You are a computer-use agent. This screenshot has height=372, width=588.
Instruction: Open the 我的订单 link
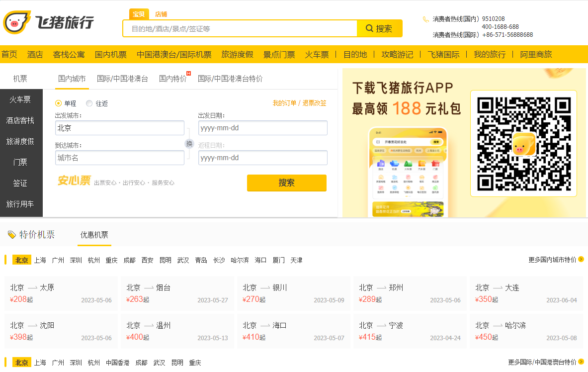click(x=284, y=103)
